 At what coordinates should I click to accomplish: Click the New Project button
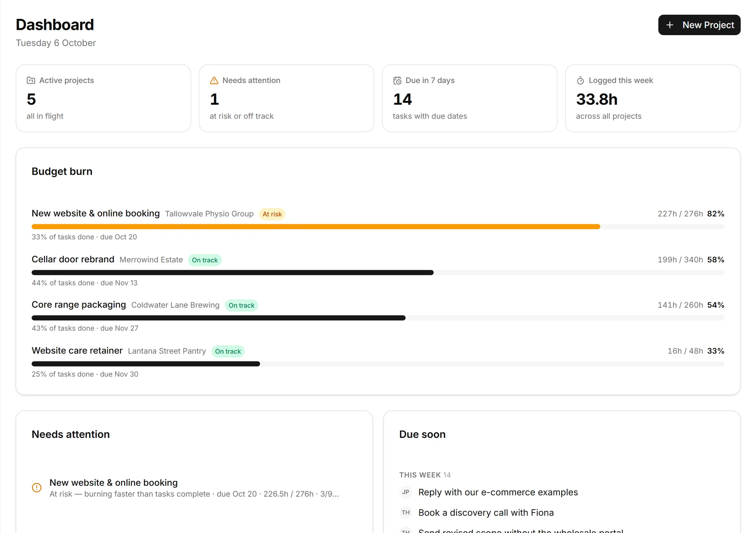(x=699, y=25)
